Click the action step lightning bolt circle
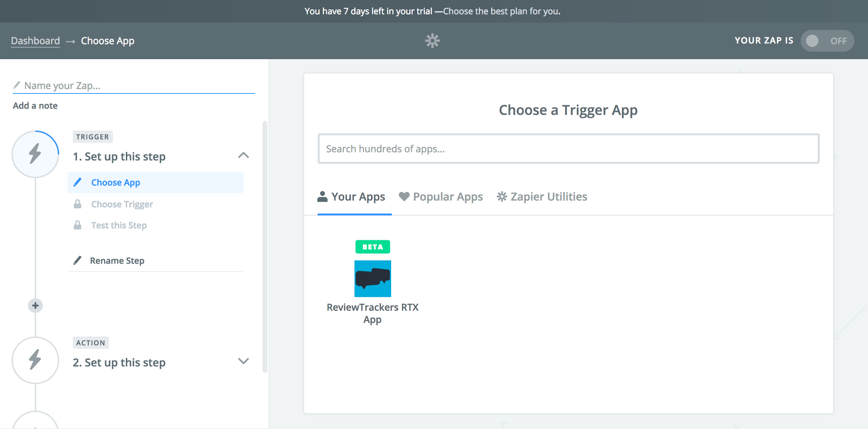Image resolution: width=868 pixels, height=429 pixels. [x=35, y=360]
